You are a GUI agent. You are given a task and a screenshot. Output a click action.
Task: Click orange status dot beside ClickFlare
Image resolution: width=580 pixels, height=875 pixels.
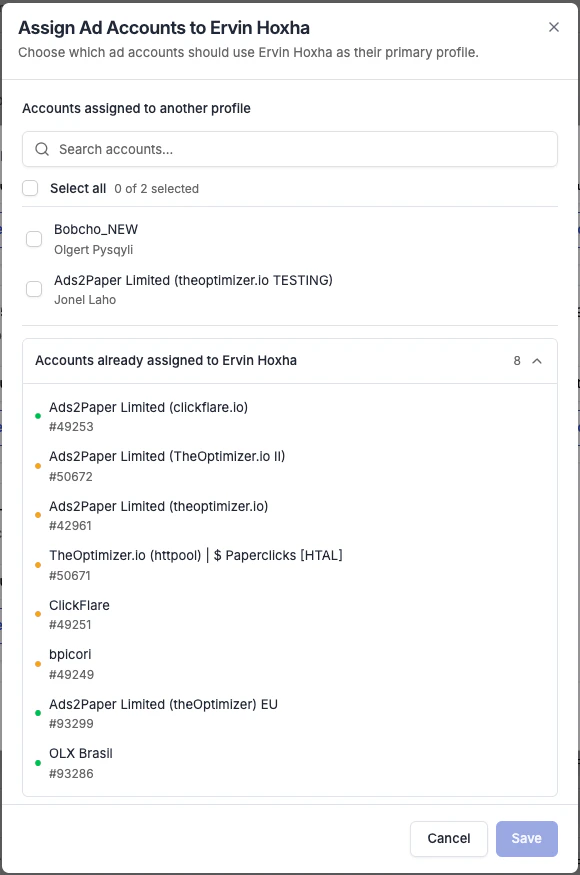pos(38,614)
